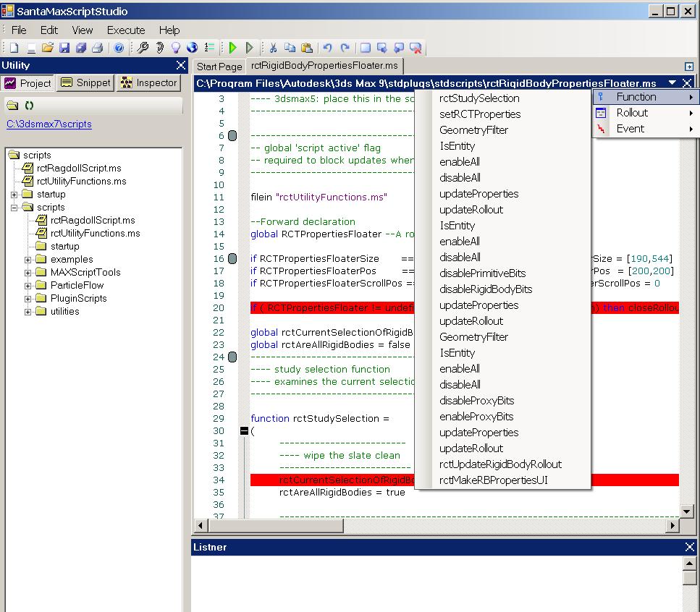Paste from the clipboard icon in the toolbar
The height and width of the screenshot is (612, 700).
point(307,48)
